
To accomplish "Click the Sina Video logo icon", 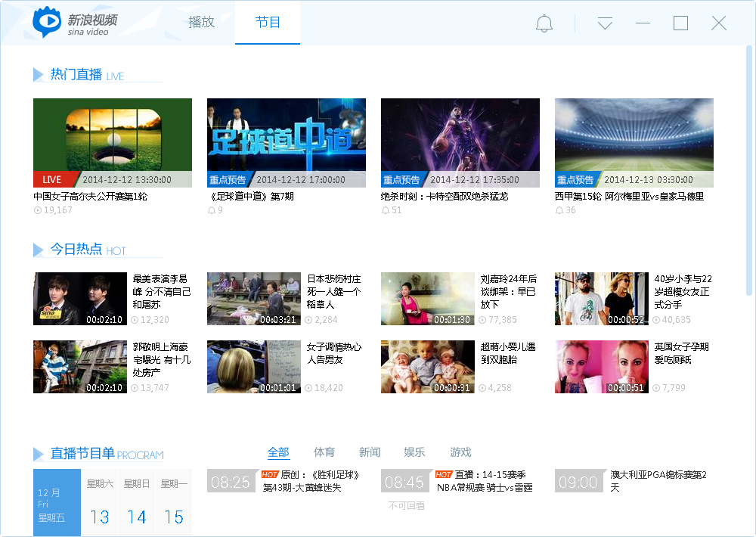I will 45,22.
